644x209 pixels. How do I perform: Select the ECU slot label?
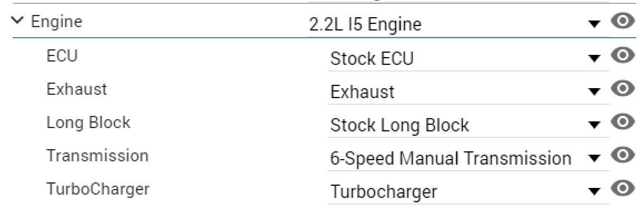(62, 56)
